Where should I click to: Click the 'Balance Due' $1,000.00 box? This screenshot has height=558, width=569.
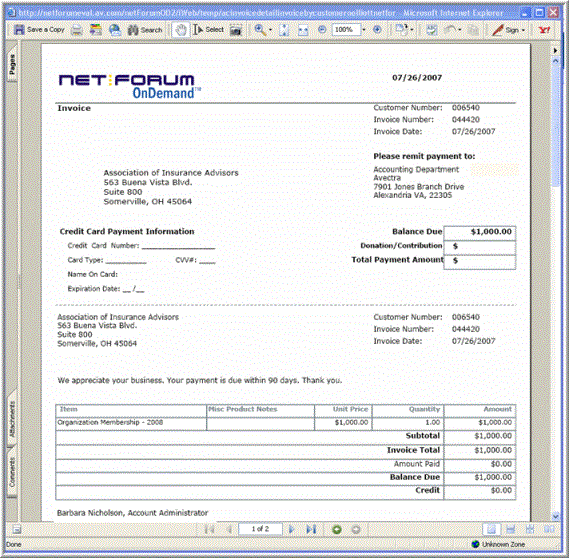pos(479,232)
